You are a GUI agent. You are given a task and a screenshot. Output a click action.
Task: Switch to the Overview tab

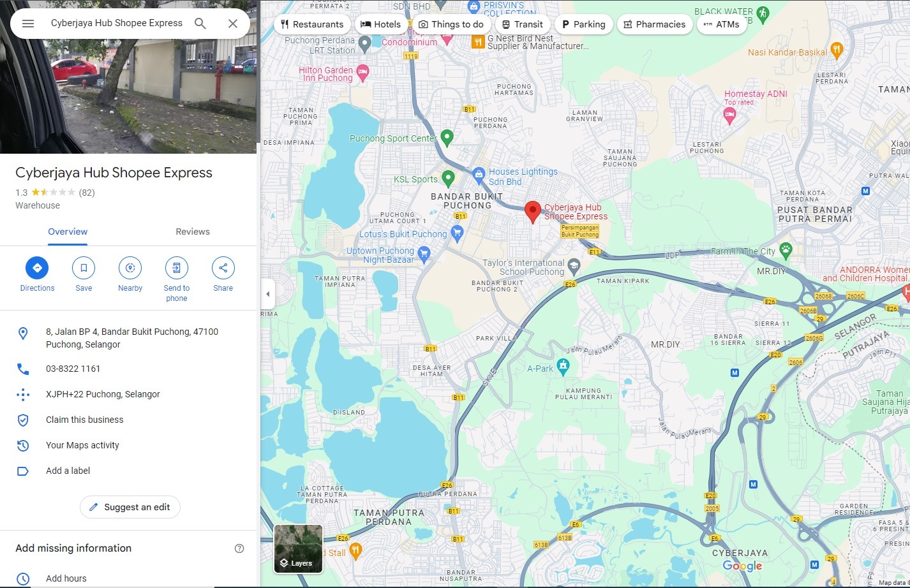click(68, 232)
